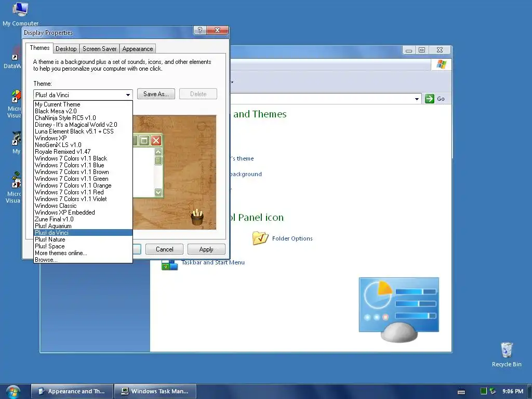Choose Windows XP Embedded theme
Image resolution: width=532 pixels, height=399 pixels.
click(x=83, y=212)
